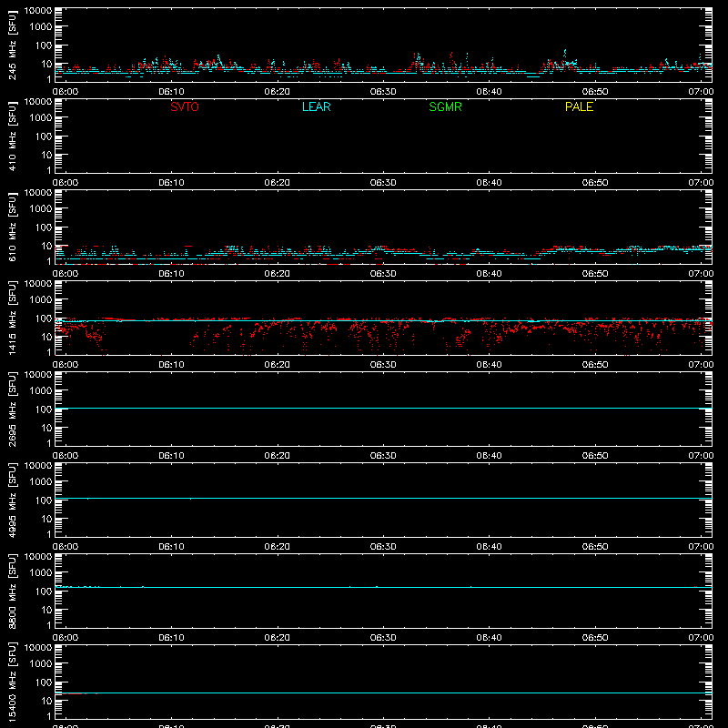The height and width of the screenshot is (728, 728).
Task: Click the cyan flux line in 2695 MHz panel
Action: (383, 409)
